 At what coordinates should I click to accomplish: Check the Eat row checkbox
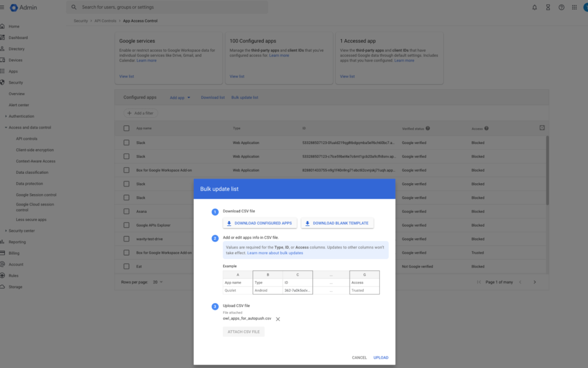[x=126, y=267]
